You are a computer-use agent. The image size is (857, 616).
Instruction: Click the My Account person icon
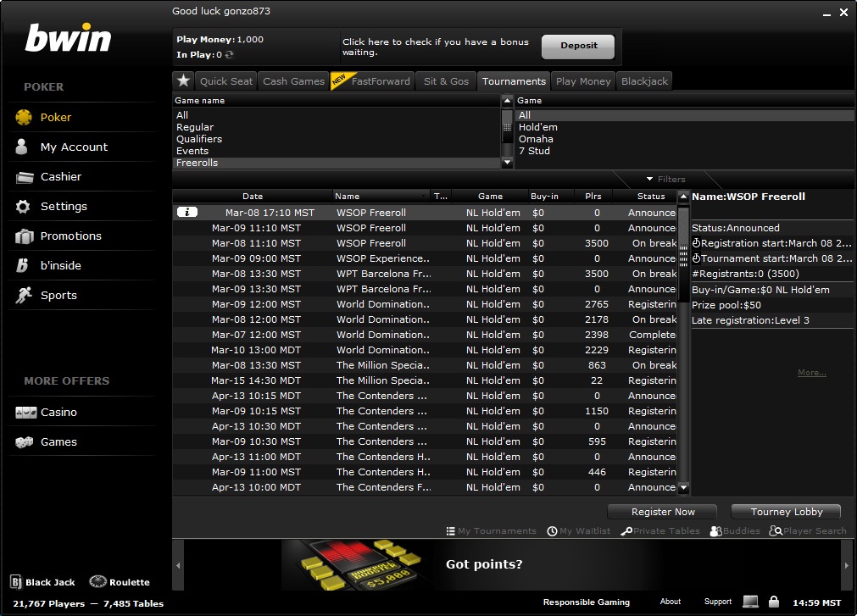tap(22, 147)
